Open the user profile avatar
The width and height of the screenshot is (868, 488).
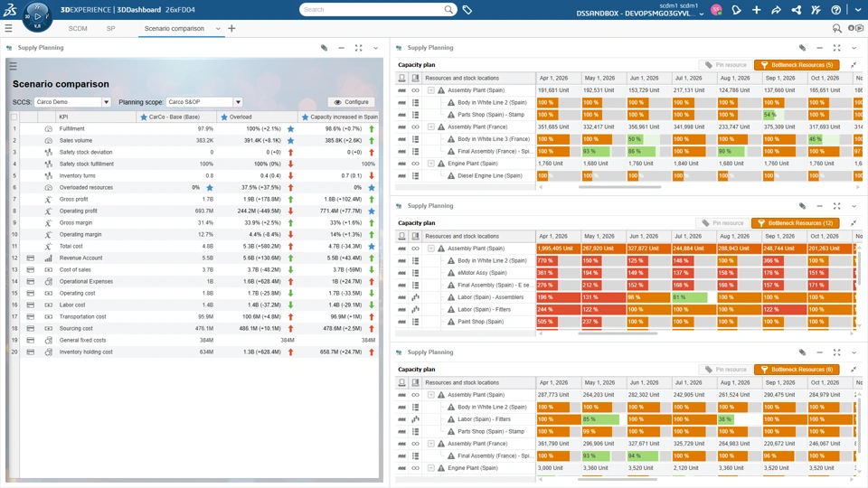coord(716,9)
